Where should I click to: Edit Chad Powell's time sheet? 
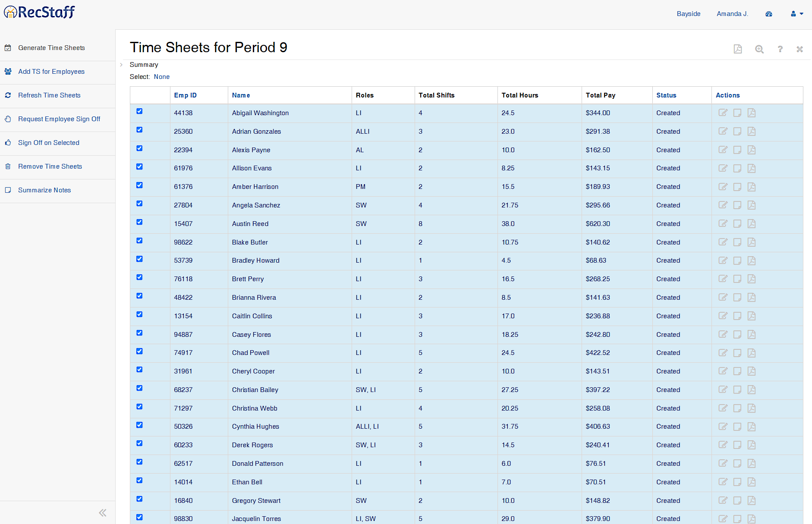[x=723, y=353]
